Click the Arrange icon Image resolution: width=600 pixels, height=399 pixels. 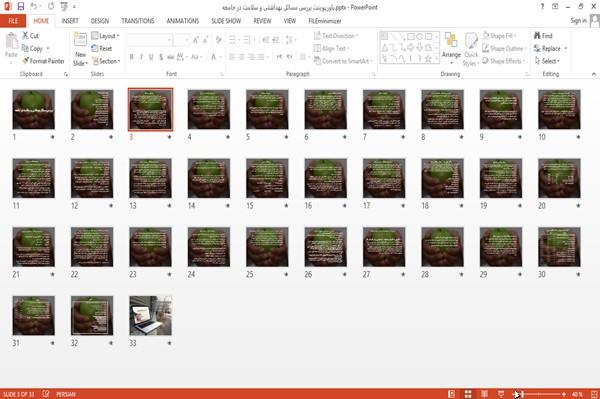click(451, 41)
